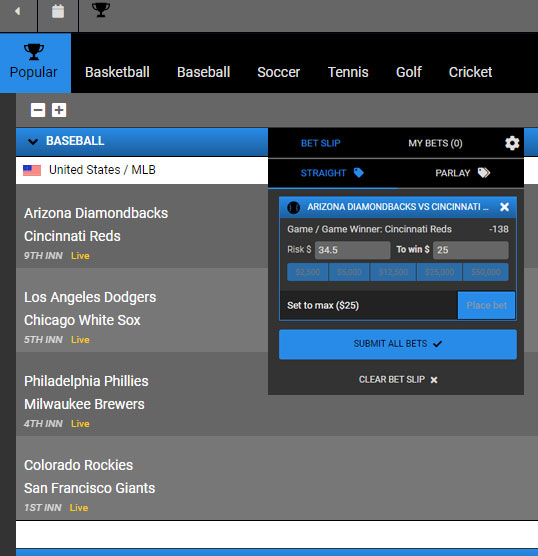This screenshot has height=556, width=538.
Task: Click the back arrow icon in top bar
Action: tap(17, 11)
